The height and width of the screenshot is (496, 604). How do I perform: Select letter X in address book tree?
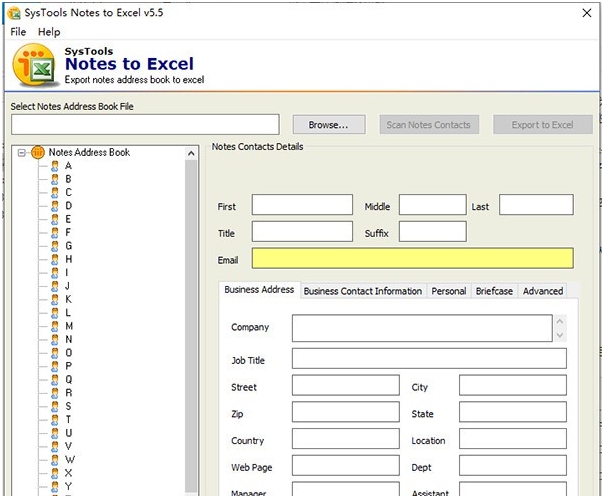(x=68, y=474)
